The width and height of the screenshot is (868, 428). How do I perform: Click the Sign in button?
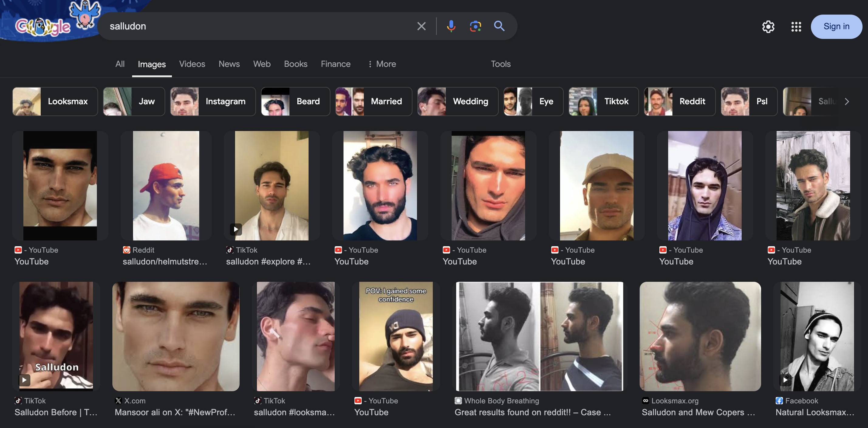pos(836,26)
